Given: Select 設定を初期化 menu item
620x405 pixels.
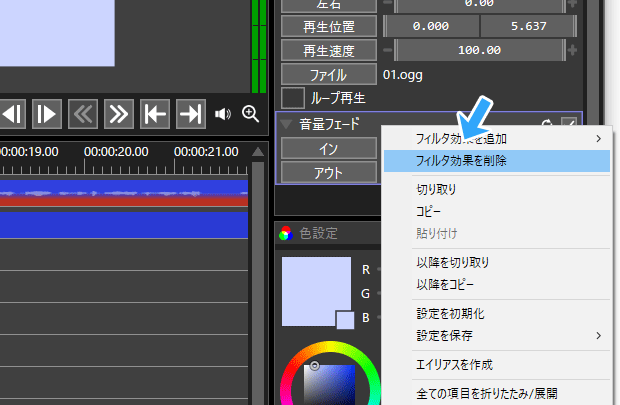Looking at the screenshot, I should pos(497,314).
